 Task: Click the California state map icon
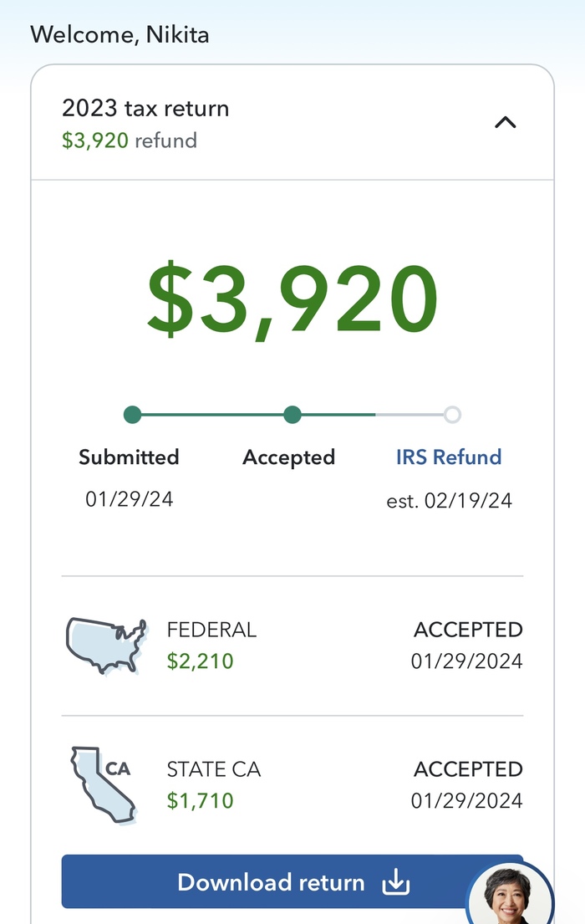tap(100, 785)
